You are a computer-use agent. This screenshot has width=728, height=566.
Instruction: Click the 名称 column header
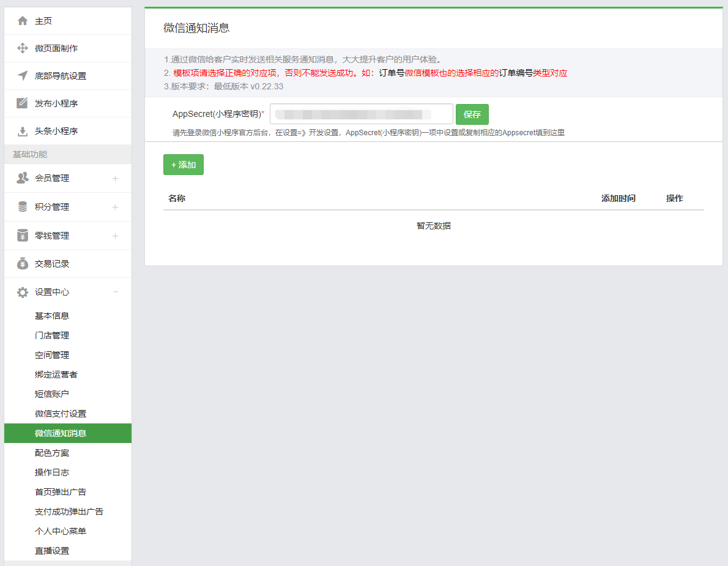point(177,198)
